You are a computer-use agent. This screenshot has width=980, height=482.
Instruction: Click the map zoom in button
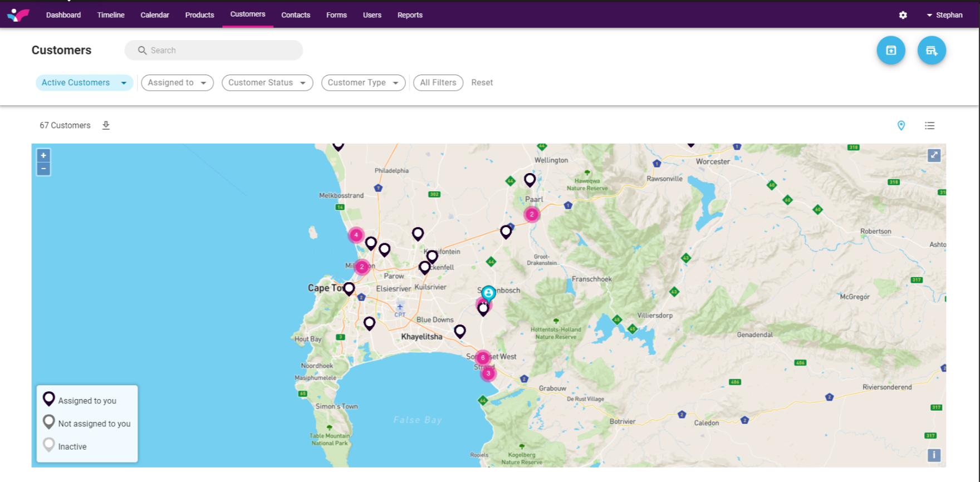tap(43, 155)
